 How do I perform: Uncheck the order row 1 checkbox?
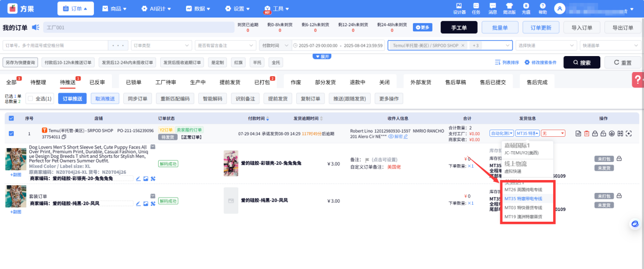click(11, 134)
